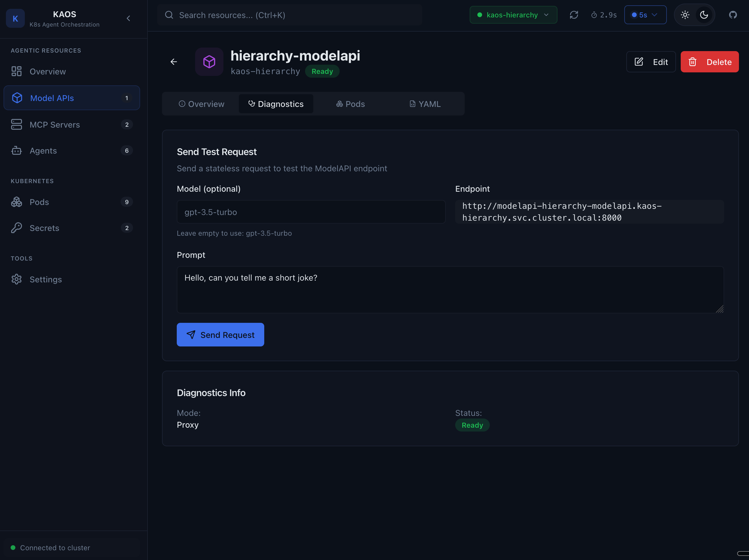Open Secrets in the sidebar

(44, 228)
